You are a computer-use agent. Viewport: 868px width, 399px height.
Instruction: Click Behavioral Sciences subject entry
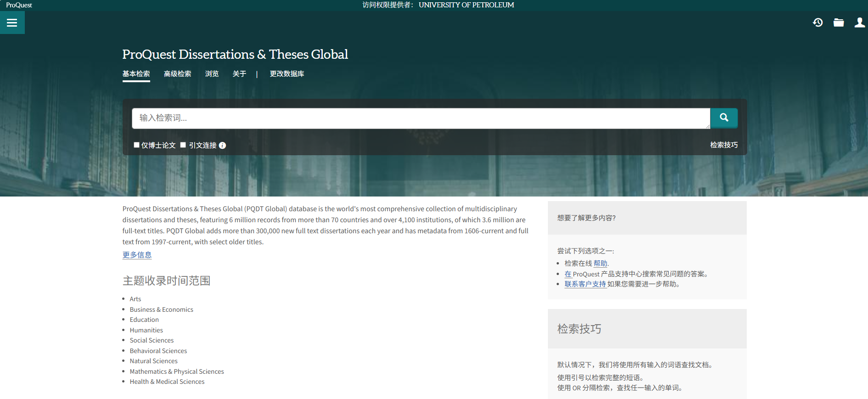tap(158, 351)
